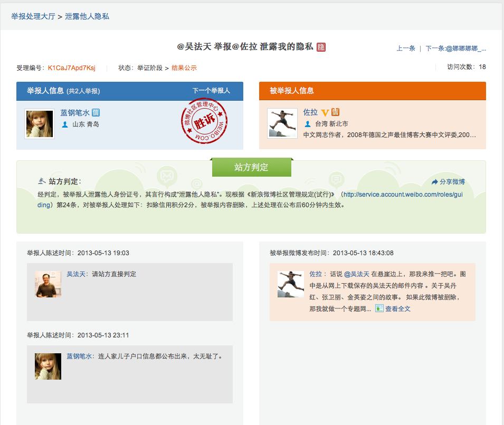Click the red 胜诉 stamp

pyautogui.click(x=204, y=121)
